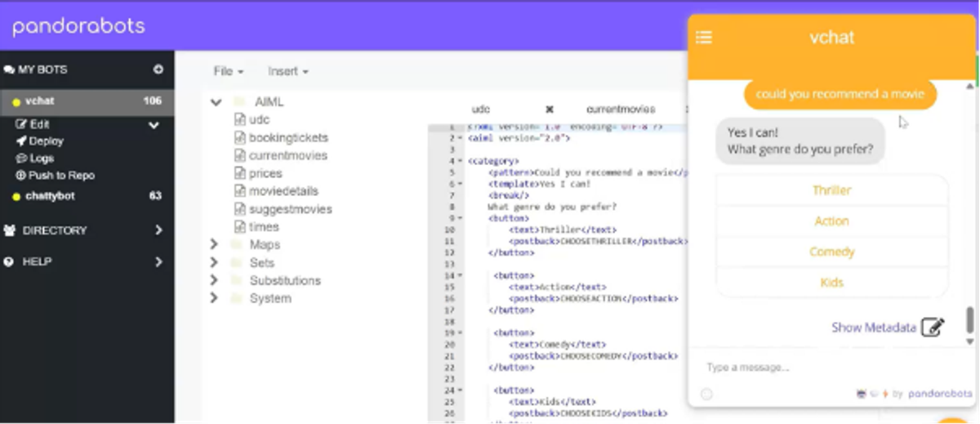Expand the System folder
This screenshot has width=980, height=424.
[x=214, y=299]
